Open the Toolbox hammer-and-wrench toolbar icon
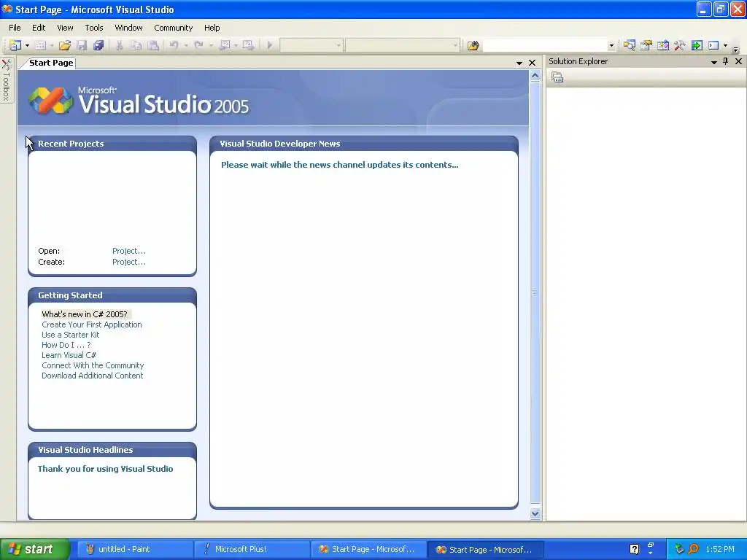The height and width of the screenshot is (560, 747). [x=680, y=45]
